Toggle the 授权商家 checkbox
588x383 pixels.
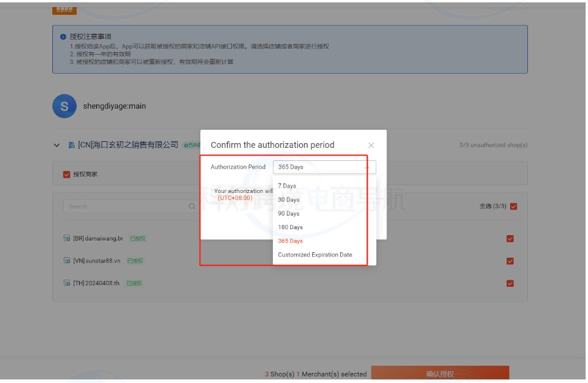point(67,174)
